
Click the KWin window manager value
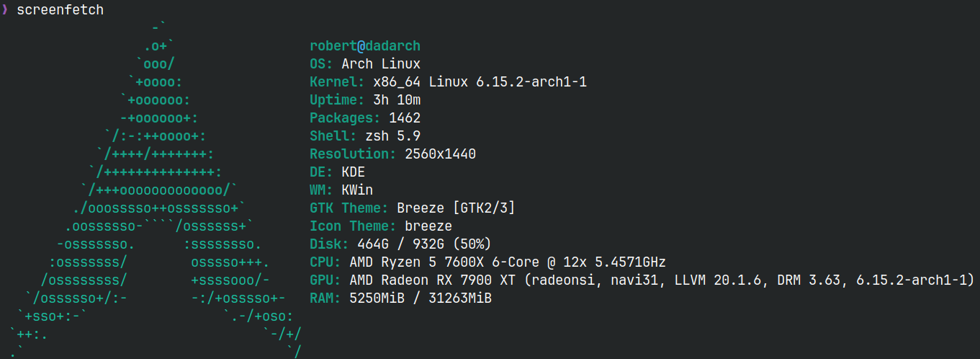coord(356,190)
